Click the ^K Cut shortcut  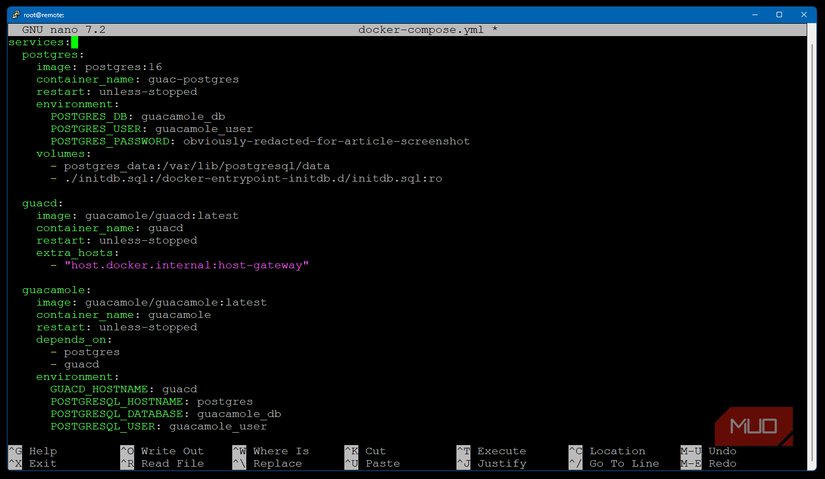click(x=366, y=451)
